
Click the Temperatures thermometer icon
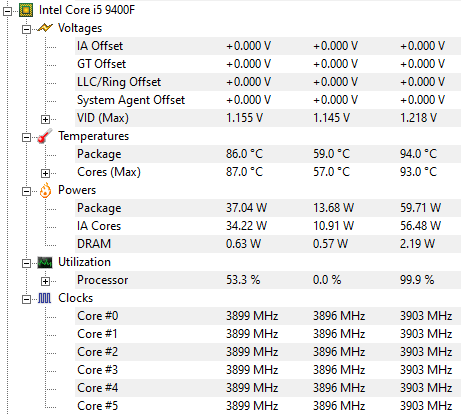pyautogui.click(x=45, y=136)
